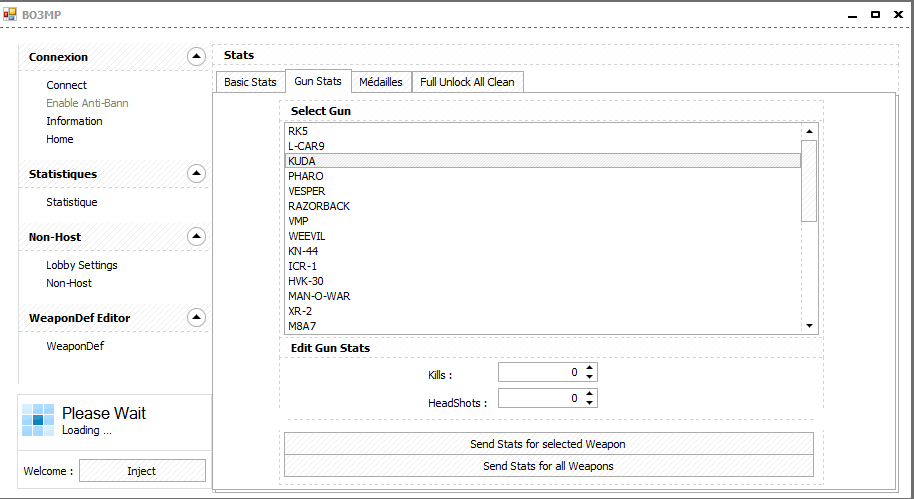This screenshot has width=914, height=499.
Task: Open the Full Unlock All Clean tab
Action: pos(467,82)
